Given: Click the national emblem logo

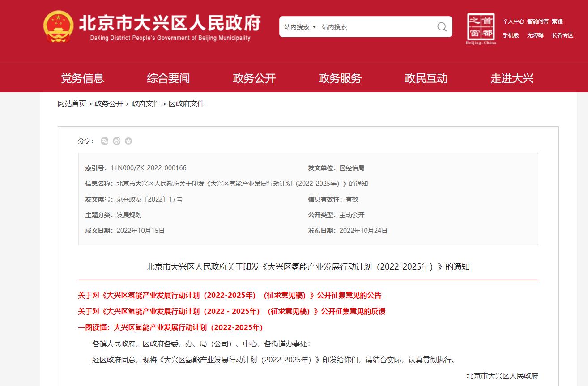Looking at the screenshot, I should pos(58,27).
